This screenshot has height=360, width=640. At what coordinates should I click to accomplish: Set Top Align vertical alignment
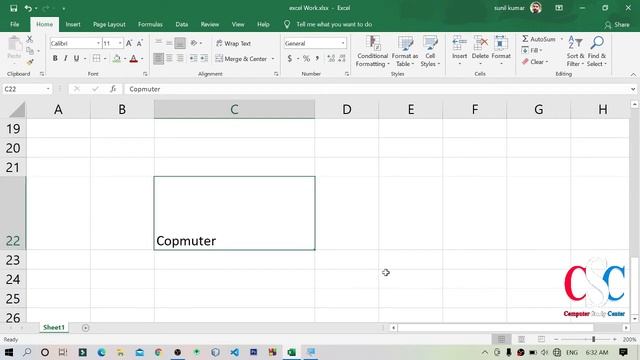[x=158, y=43]
